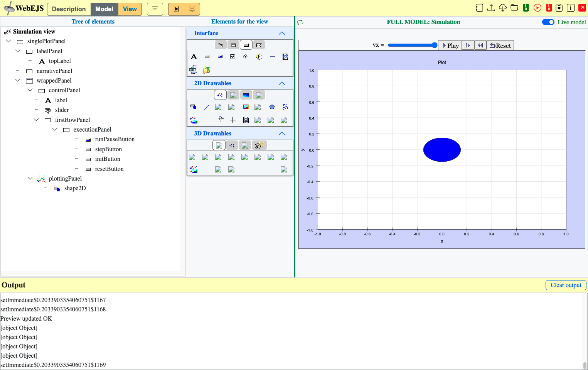588x370 pixels.
Task: Pick the radio button element in Interface palette
Action: pyautogui.click(x=246, y=56)
